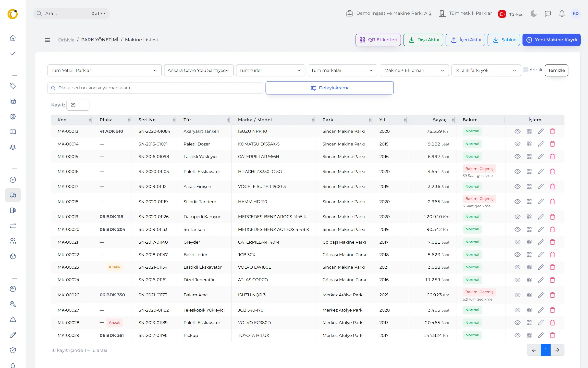Open the Makine + Ekipman dropdown
This screenshot has width=588, height=368.
point(414,70)
